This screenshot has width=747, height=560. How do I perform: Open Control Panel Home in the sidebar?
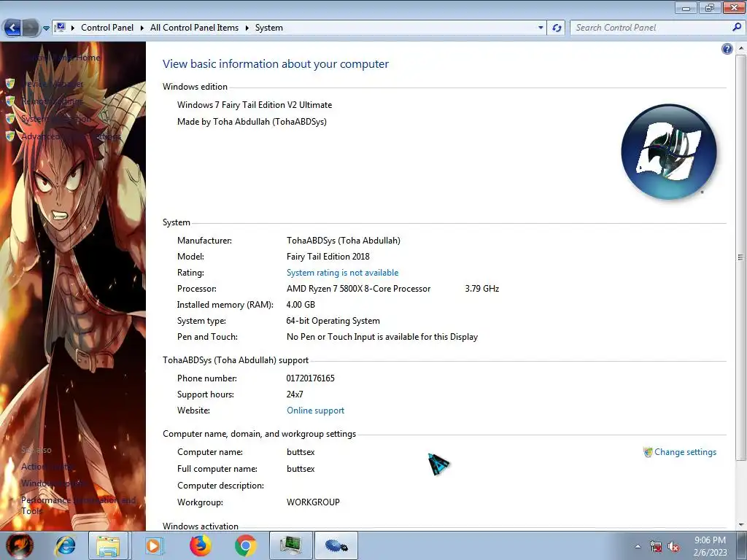tap(61, 57)
